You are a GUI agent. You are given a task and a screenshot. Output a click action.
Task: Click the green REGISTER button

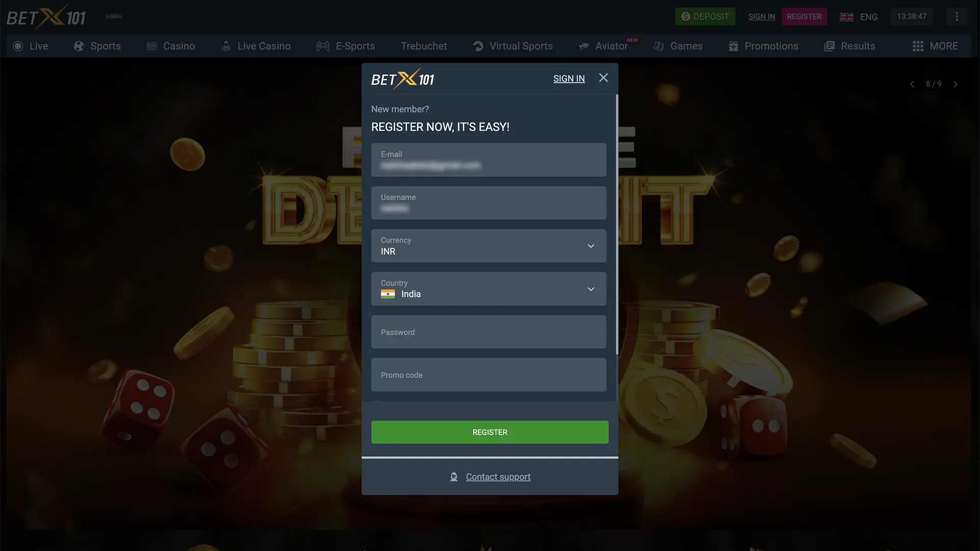pos(490,432)
